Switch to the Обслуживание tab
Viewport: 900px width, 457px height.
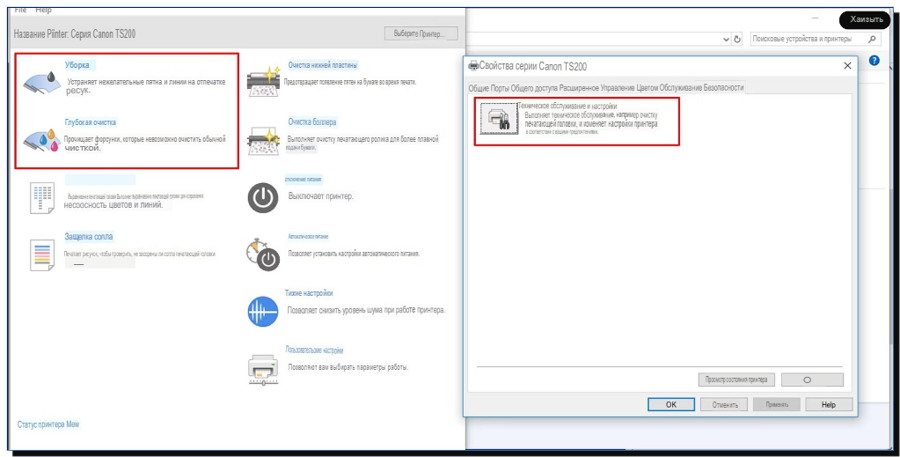(x=682, y=88)
